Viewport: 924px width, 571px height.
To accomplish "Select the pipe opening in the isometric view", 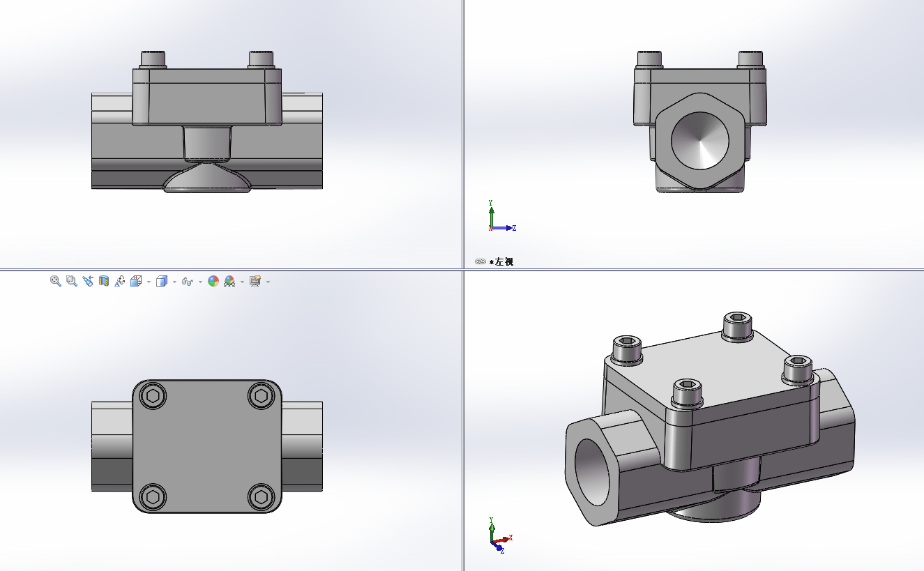I will 593,471.
